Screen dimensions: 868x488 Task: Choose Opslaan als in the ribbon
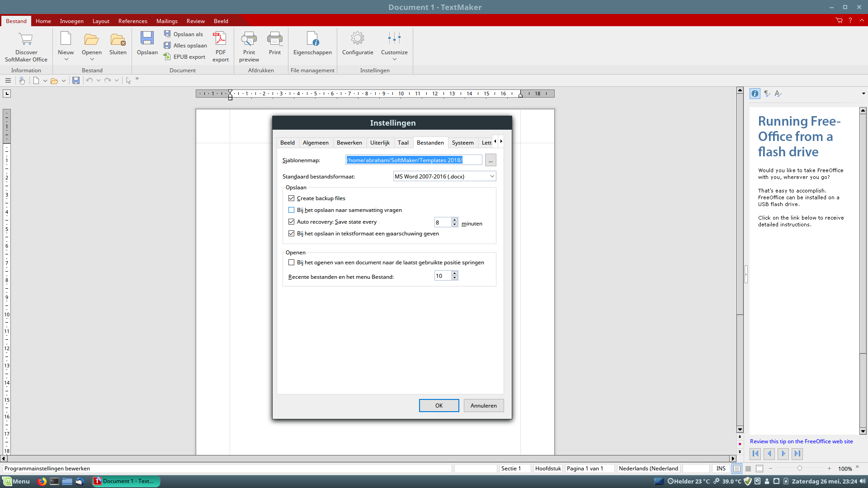click(184, 34)
